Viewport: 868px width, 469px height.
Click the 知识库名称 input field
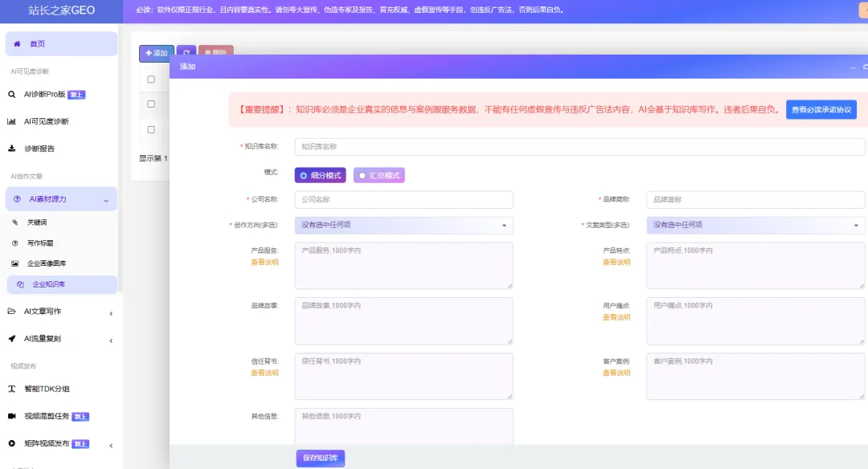(x=579, y=146)
